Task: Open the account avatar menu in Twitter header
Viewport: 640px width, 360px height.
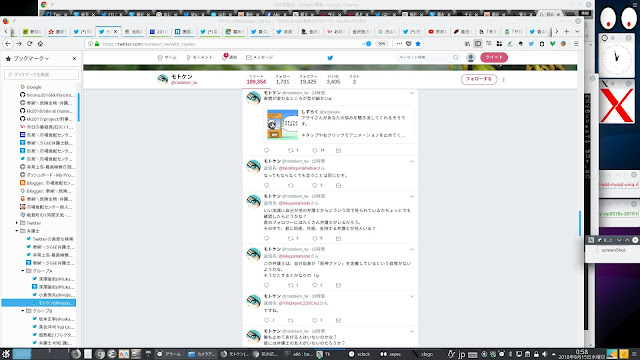Action: click(471, 58)
